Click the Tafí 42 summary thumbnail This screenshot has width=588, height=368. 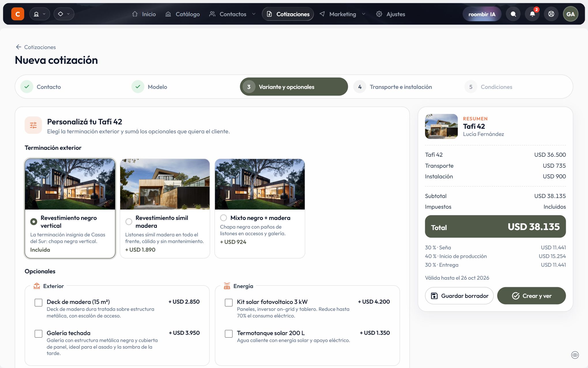[441, 126]
